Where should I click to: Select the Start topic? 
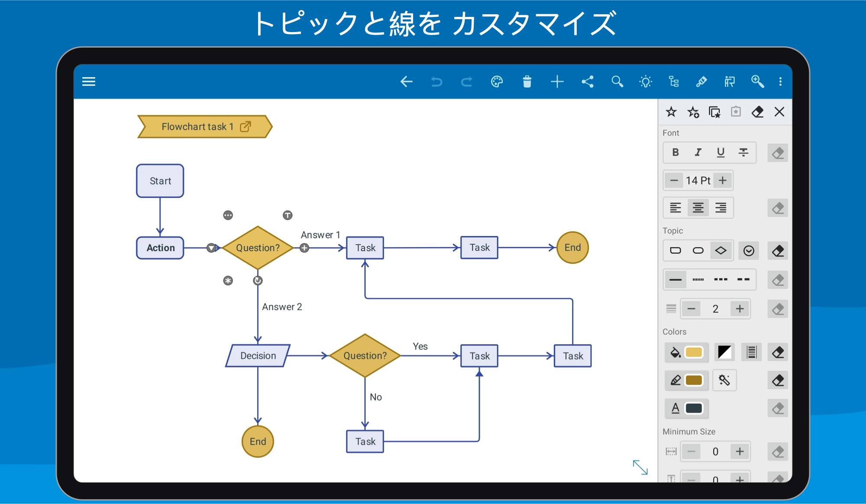[x=160, y=181]
